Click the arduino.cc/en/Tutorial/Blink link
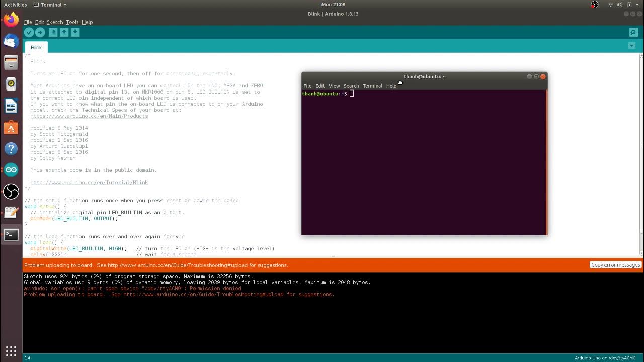Image resolution: width=644 pixels, height=362 pixels. tap(89, 183)
